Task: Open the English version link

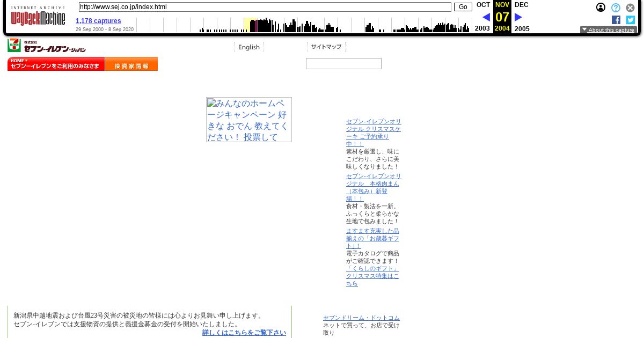Action: pos(249,47)
